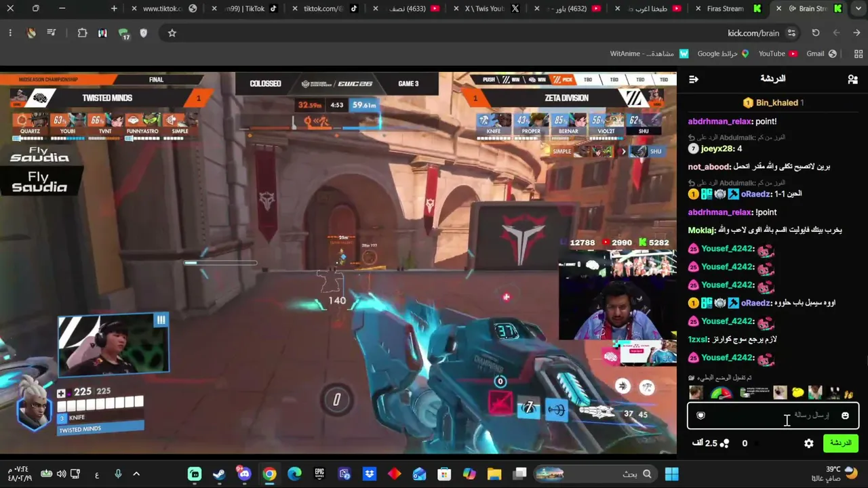The height and width of the screenshot is (488, 868).
Task: Select the speedometer emote in quick emotes
Action: 721,392
